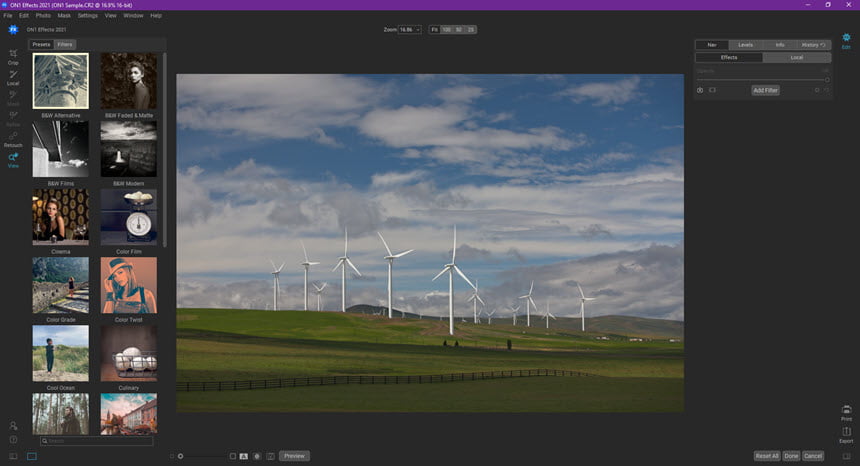Toggle the Preview button
The height and width of the screenshot is (466, 860).
click(x=294, y=456)
